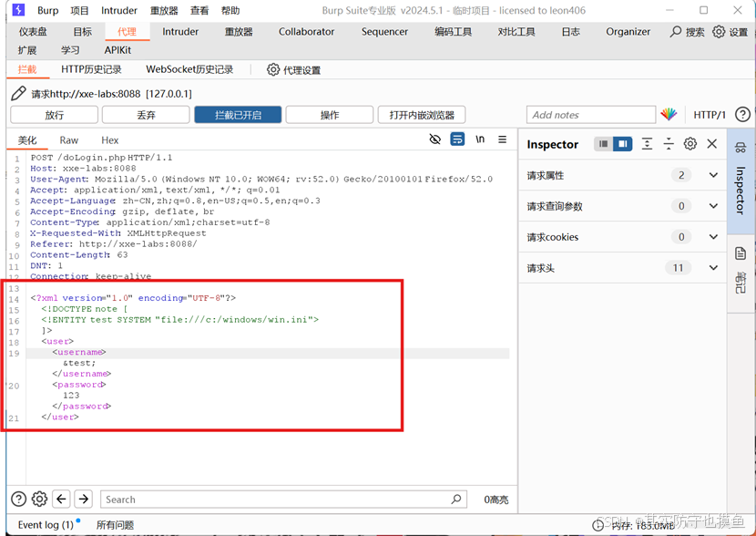This screenshot has height=536, width=756.
Task: Toggle the word wrap icon in the editor
Action: click(x=457, y=139)
